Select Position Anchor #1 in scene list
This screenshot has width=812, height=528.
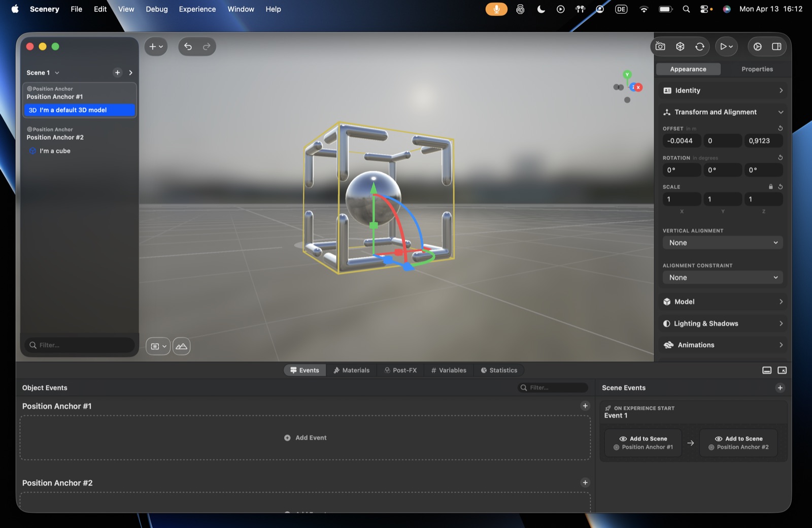pos(80,93)
